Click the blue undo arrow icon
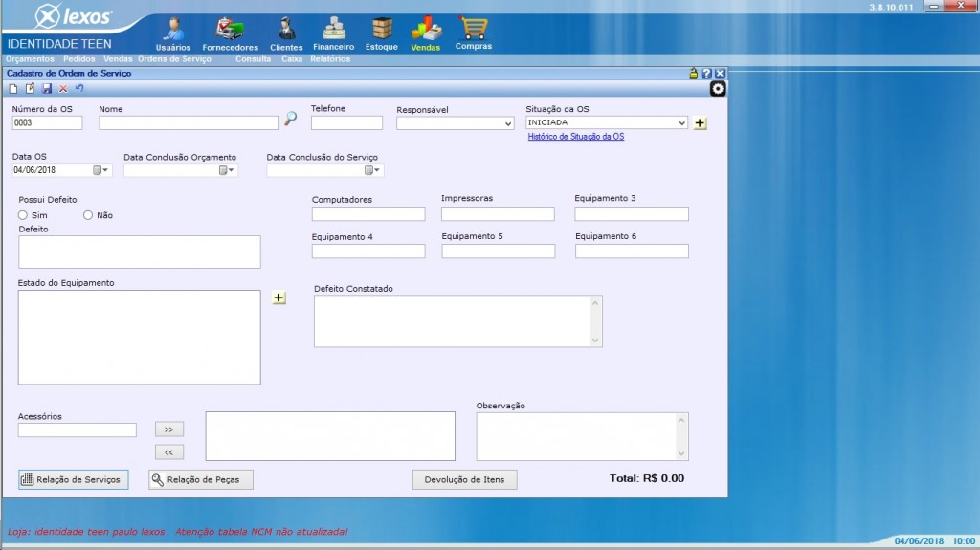The image size is (980, 550). click(79, 88)
